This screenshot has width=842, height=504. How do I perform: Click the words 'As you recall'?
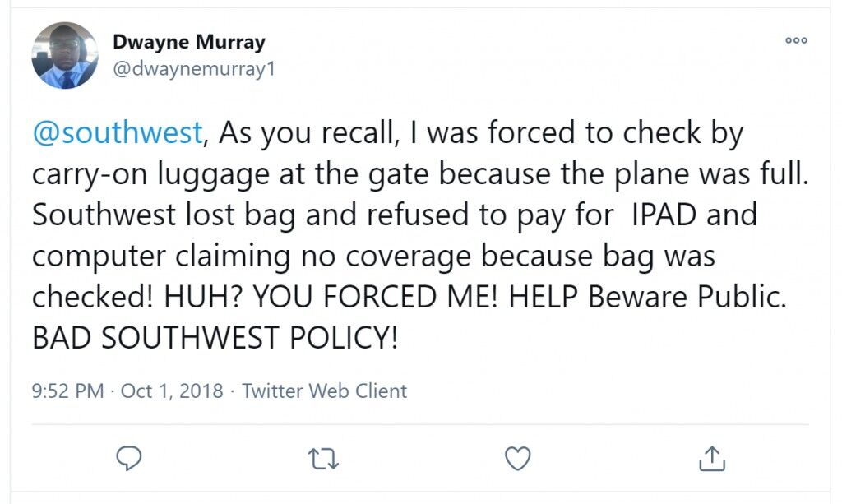coord(306,133)
